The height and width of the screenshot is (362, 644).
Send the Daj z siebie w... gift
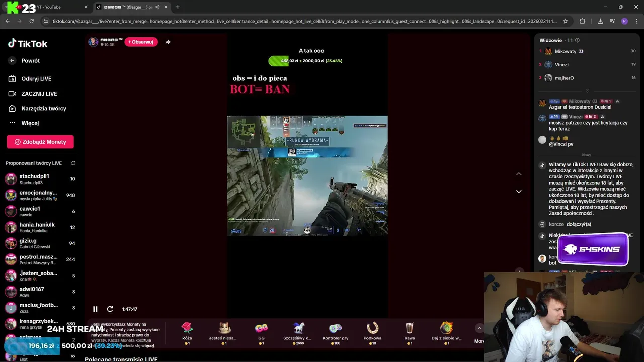[x=446, y=333]
